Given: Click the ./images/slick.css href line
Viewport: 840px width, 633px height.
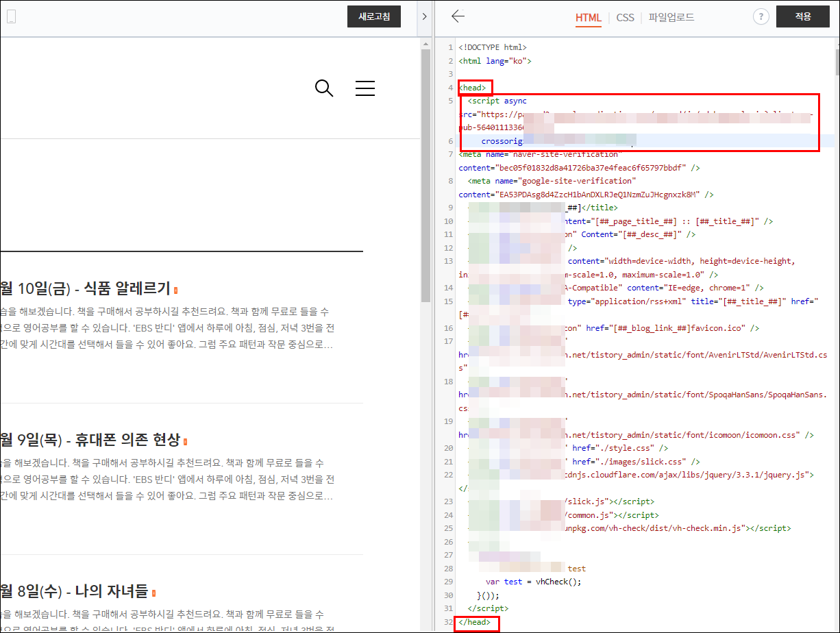Looking at the screenshot, I should [631, 462].
